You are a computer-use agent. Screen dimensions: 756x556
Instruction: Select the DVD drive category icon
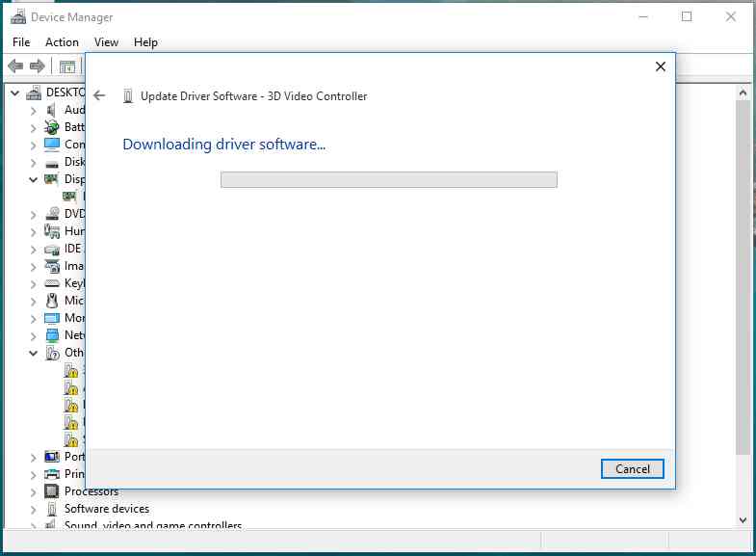pyautogui.click(x=52, y=214)
